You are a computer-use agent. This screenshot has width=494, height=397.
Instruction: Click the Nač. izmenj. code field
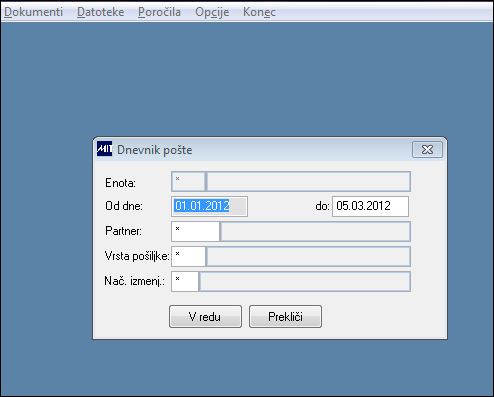[x=185, y=281]
